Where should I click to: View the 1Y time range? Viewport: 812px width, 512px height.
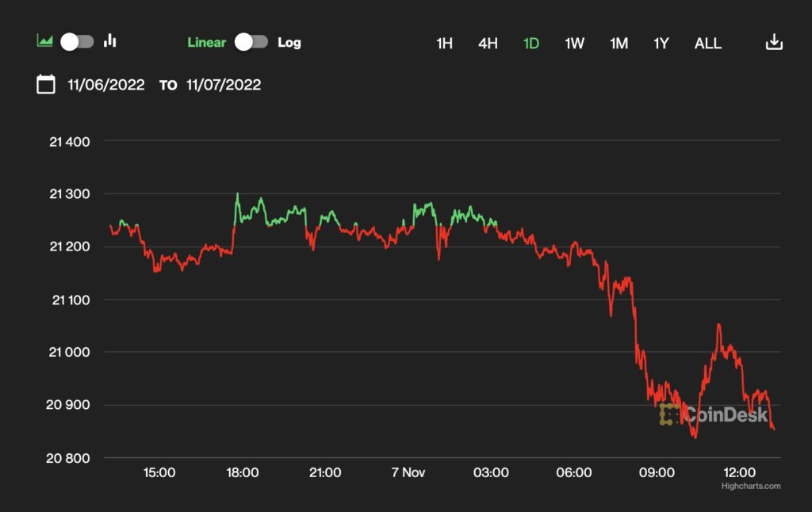point(661,44)
